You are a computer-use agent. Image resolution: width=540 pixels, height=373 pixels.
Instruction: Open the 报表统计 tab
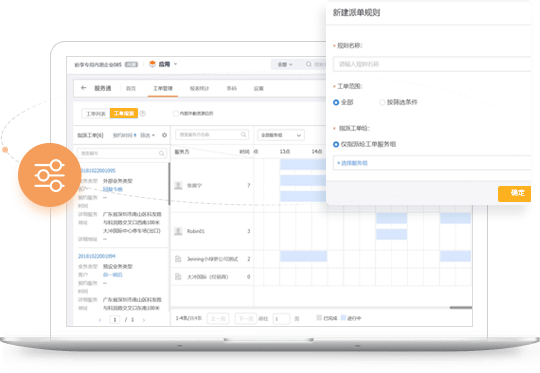(x=199, y=89)
